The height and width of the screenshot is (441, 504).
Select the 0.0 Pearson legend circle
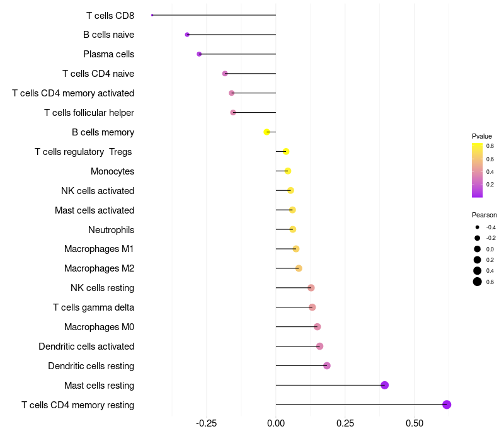[x=478, y=249]
